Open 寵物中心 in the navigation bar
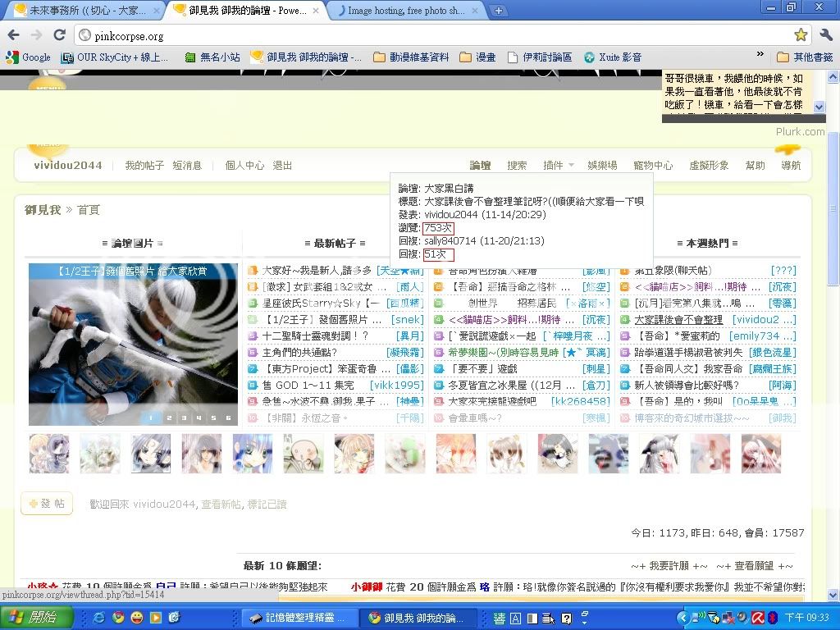840x630 pixels. [x=652, y=165]
